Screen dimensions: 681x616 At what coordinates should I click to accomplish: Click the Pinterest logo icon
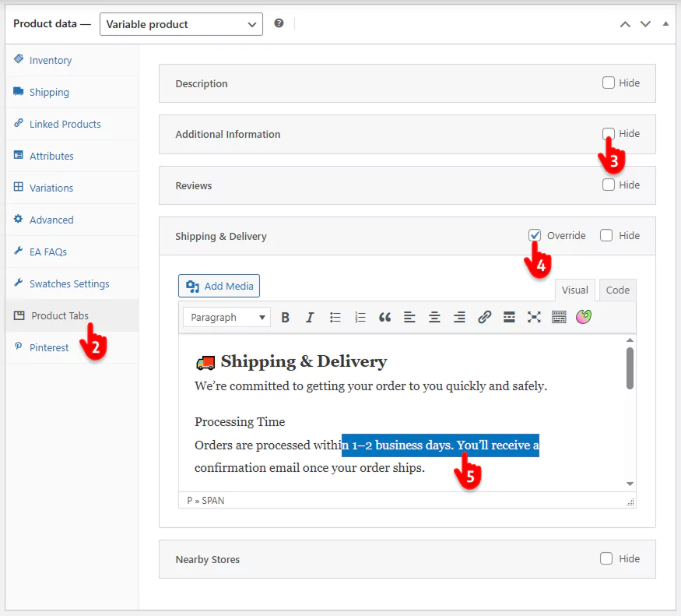click(18, 347)
